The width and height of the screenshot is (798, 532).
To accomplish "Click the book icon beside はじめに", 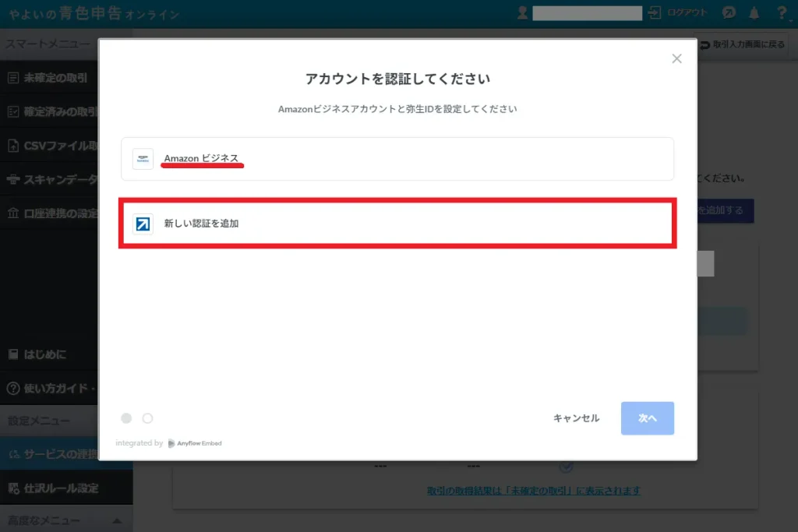I will point(13,354).
